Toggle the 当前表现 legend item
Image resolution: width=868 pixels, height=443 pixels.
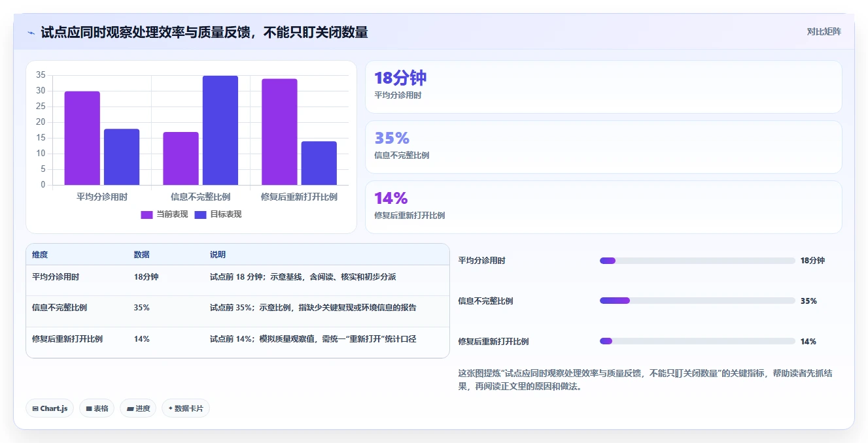(164, 214)
